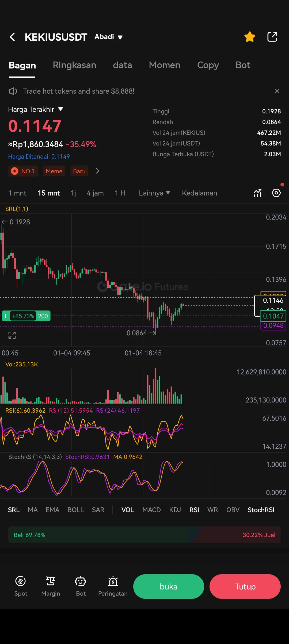Go back using the back arrow
The width and height of the screenshot is (289, 644).
pos(12,37)
